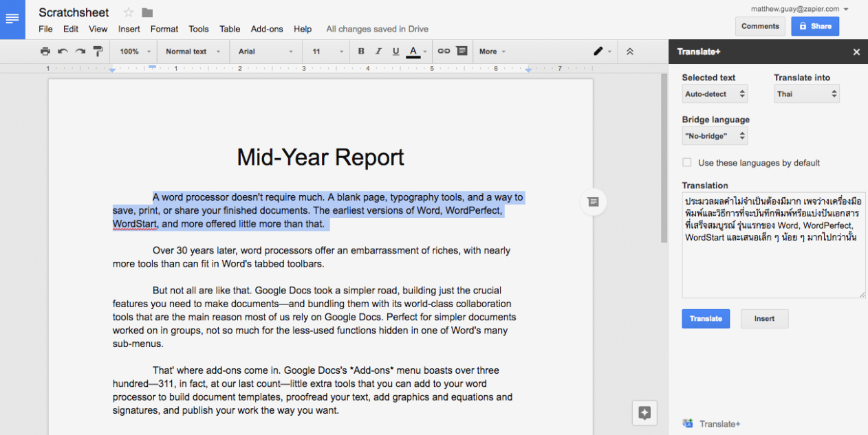
Task: Click the blue Translate button
Action: coord(706,319)
